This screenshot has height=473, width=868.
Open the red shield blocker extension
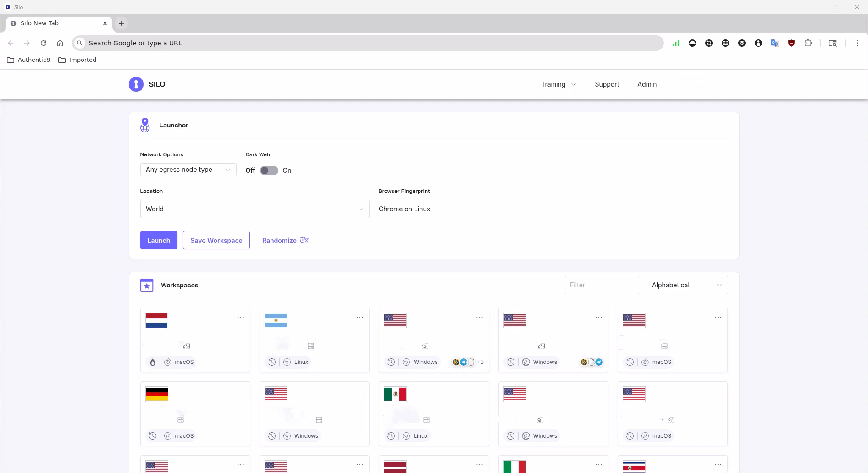click(x=791, y=43)
